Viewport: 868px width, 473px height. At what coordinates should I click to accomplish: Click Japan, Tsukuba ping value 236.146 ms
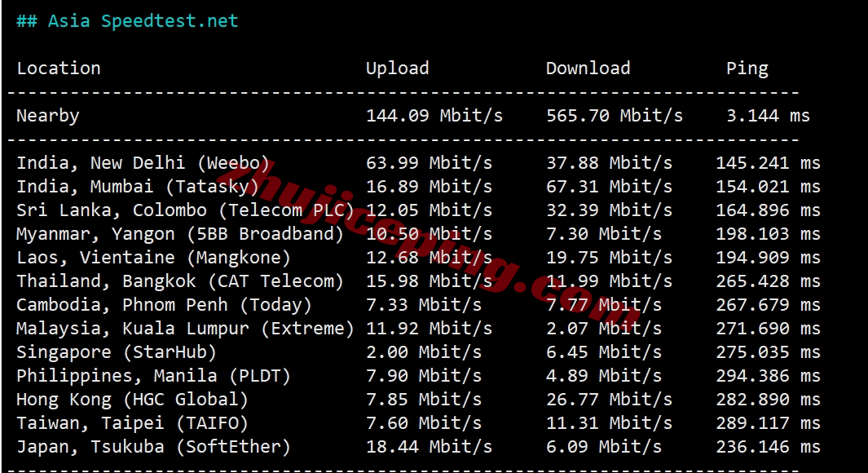click(768, 447)
